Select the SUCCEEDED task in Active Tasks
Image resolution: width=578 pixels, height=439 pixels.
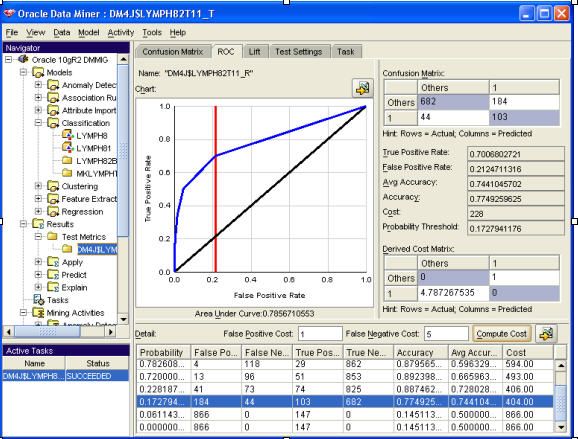click(66, 376)
